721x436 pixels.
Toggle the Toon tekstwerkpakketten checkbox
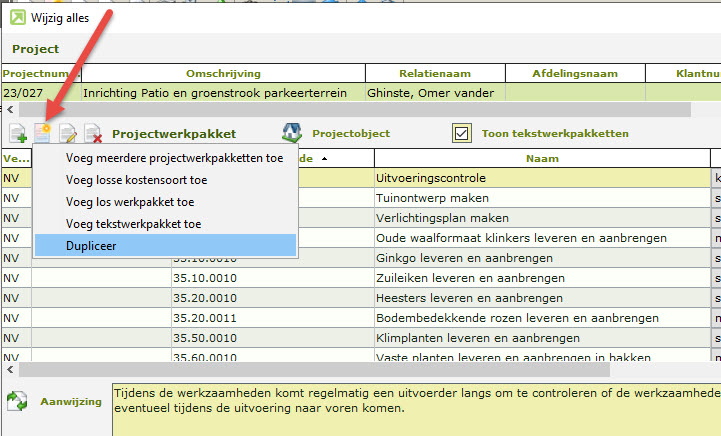461,133
